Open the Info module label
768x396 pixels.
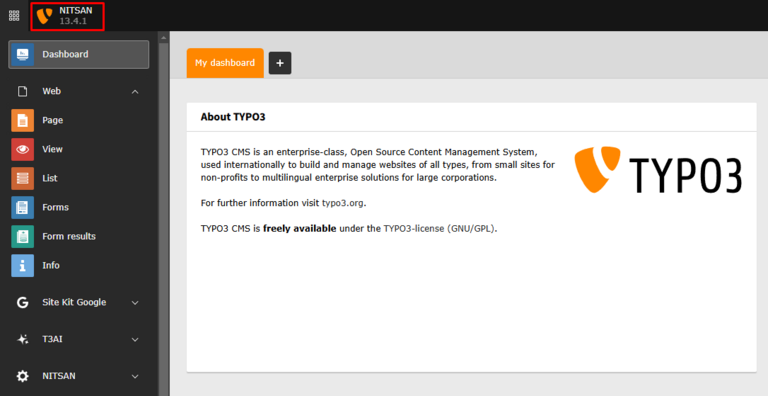pos(51,265)
